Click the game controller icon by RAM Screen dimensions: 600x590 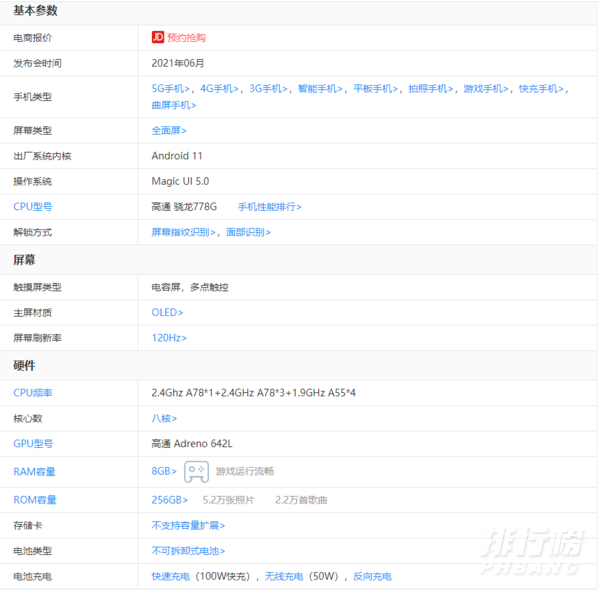pyautogui.click(x=196, y=471)
